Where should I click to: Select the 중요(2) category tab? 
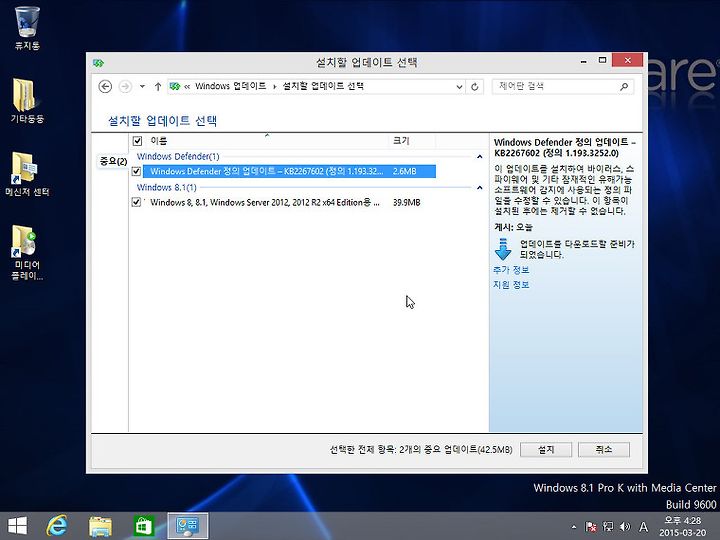(x=113, y=161)
